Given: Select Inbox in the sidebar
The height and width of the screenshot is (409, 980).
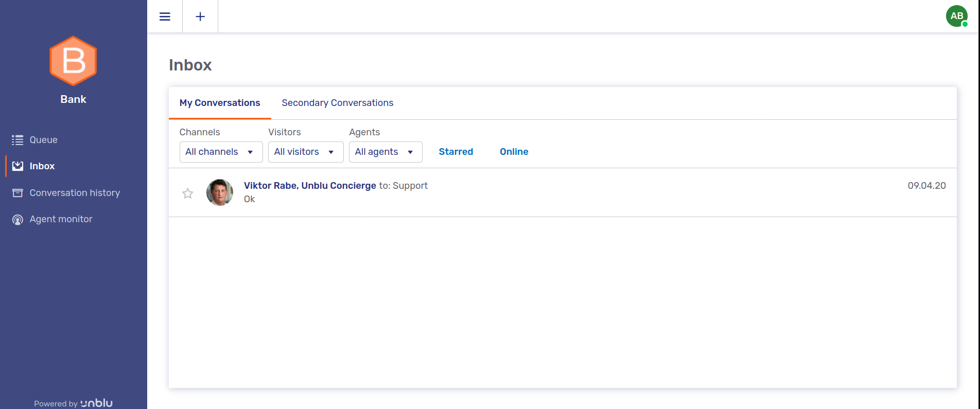Looking at the screenshot, I should [x=42, y=166].
